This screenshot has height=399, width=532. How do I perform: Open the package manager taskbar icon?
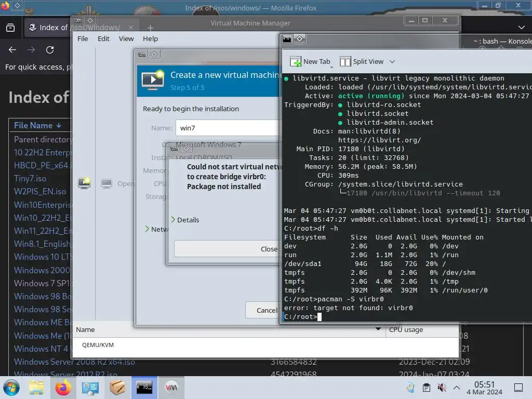coord(117,388)
